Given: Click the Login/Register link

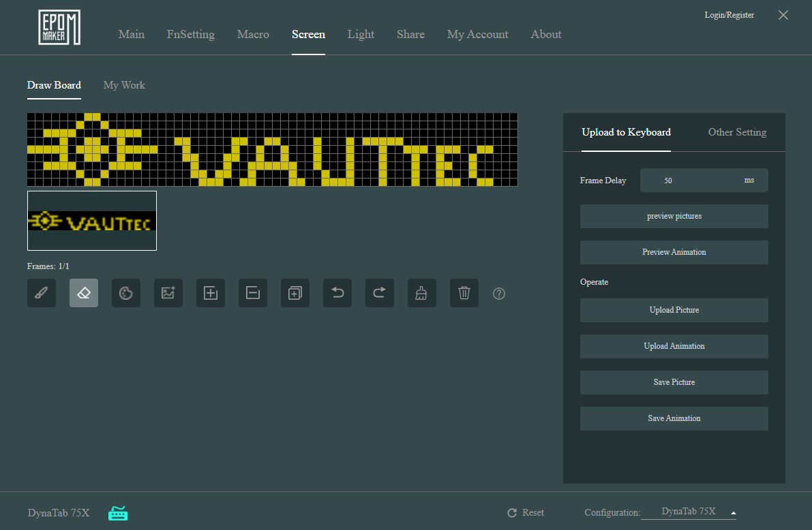Looking at the screenshot, I should [729, 15].
